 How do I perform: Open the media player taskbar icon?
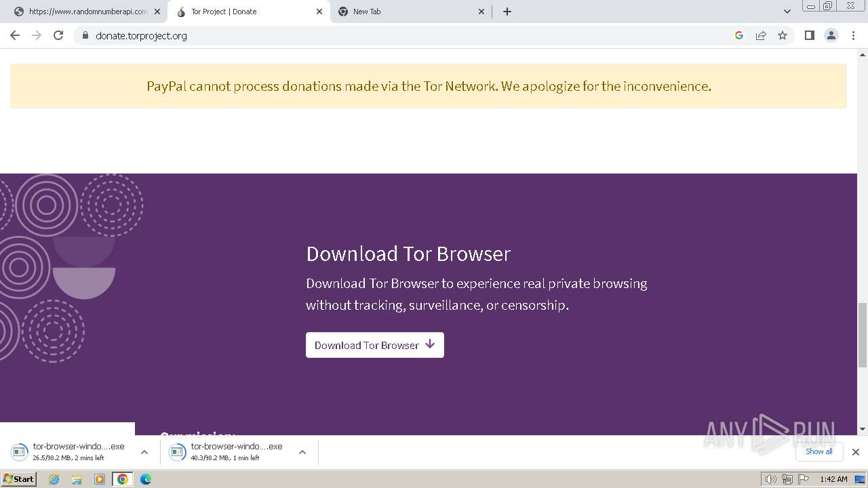pos(100,479)
